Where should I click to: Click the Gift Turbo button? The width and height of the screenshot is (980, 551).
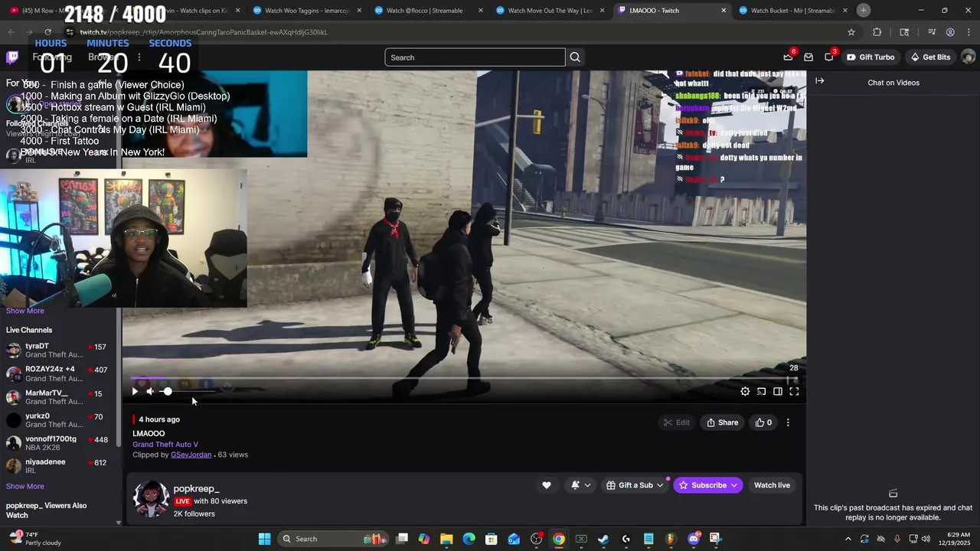871,57
